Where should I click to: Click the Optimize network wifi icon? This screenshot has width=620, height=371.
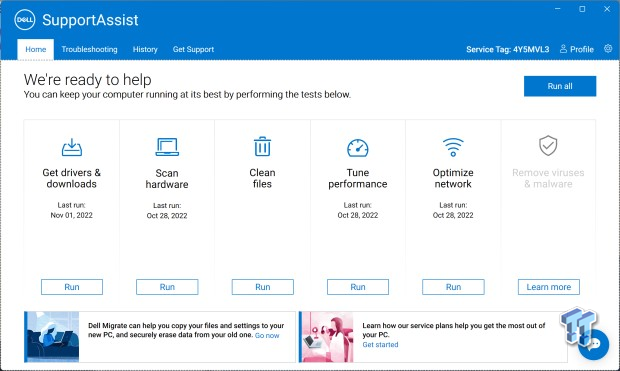point(453,147)
